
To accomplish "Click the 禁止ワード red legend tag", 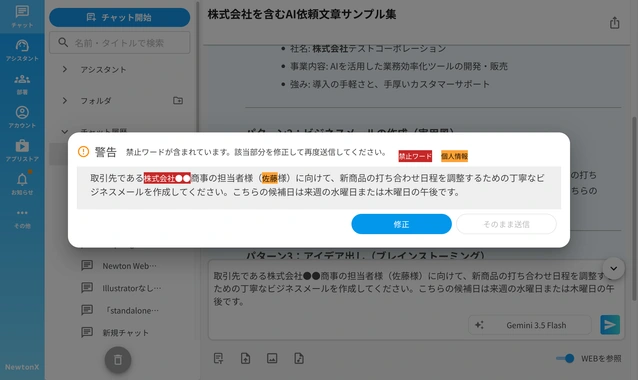I will coord(415,156).
